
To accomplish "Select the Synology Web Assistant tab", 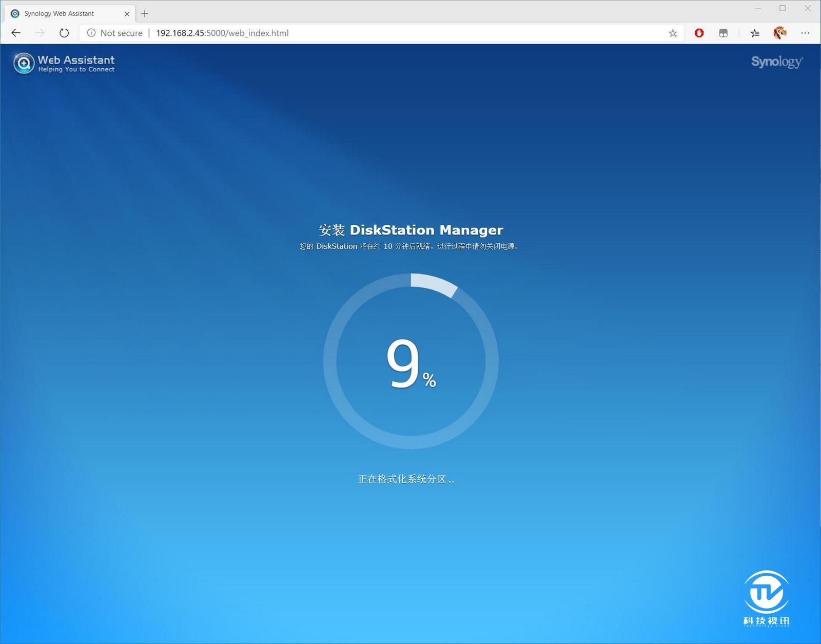I will [x=69, y=14].
